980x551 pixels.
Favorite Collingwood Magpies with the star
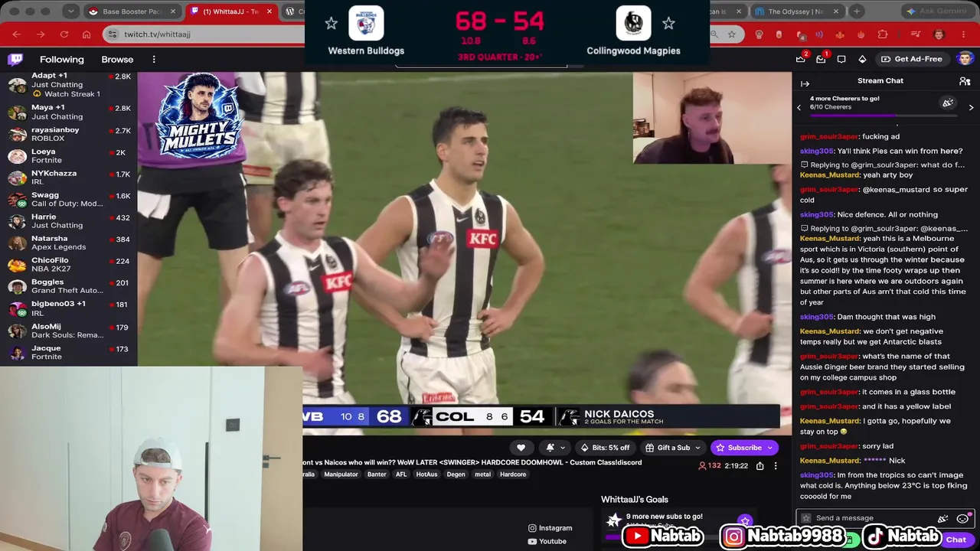point(668,24)
